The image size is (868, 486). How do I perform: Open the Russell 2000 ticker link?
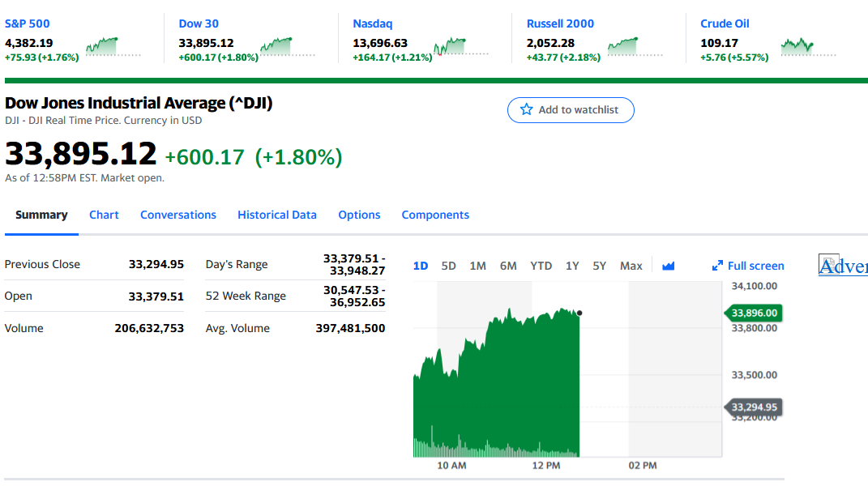click(x=560, y=23)
